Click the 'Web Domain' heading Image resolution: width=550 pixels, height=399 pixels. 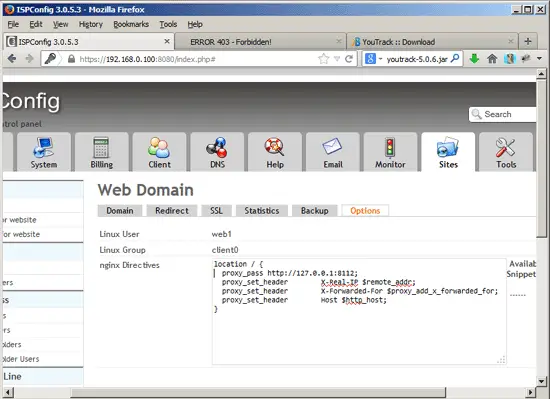[x=146, y=190]
